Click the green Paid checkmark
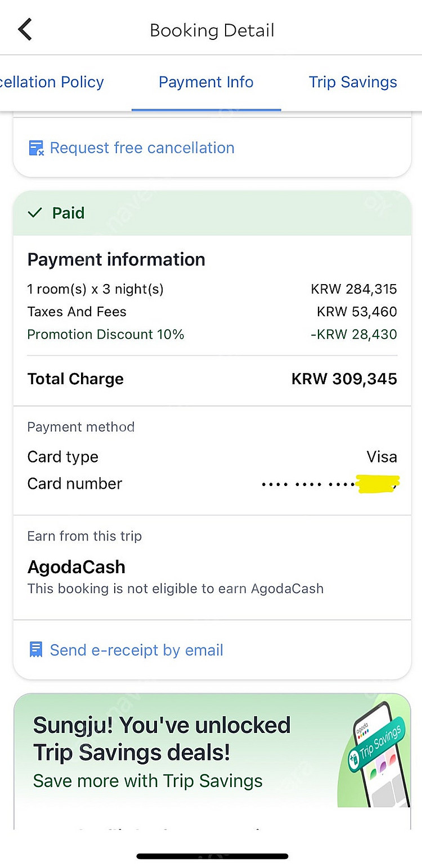 click(35, 213)
